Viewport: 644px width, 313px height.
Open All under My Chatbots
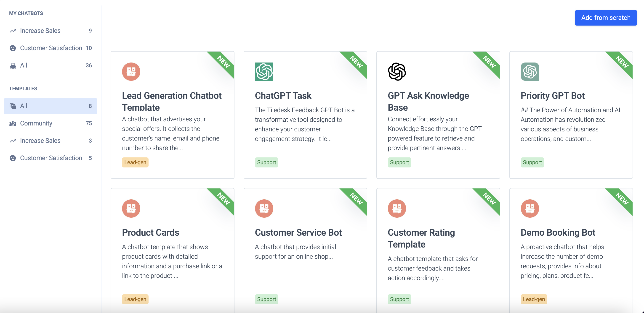pyautogui.click(x=24, y=65)
